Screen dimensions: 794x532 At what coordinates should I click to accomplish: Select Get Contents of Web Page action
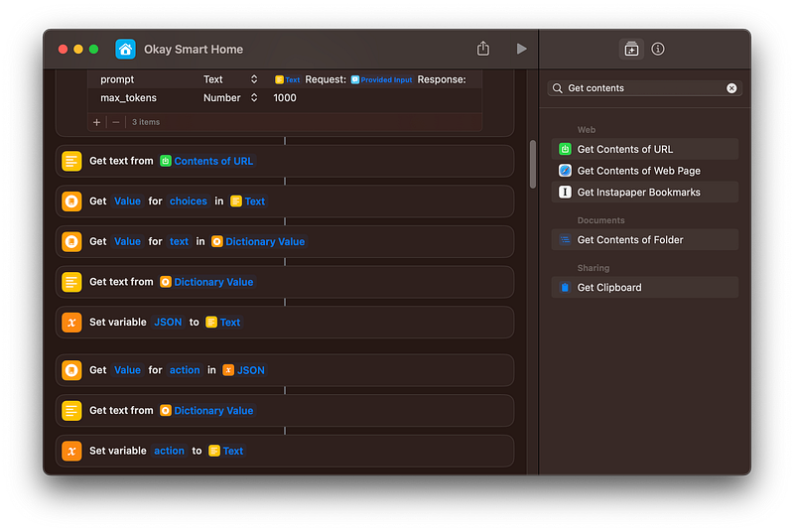coord(644,171)
